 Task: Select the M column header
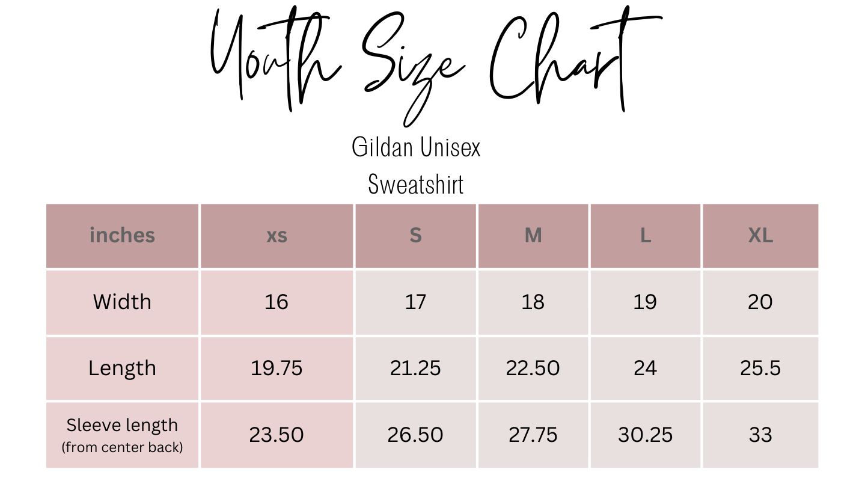pyautogui.click(x=533, y=236)
